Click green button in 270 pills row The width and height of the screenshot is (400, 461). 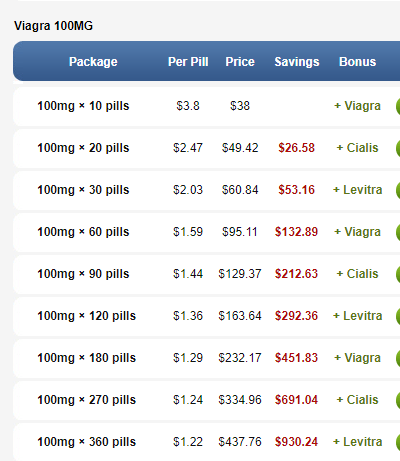[x=398, y=400]
